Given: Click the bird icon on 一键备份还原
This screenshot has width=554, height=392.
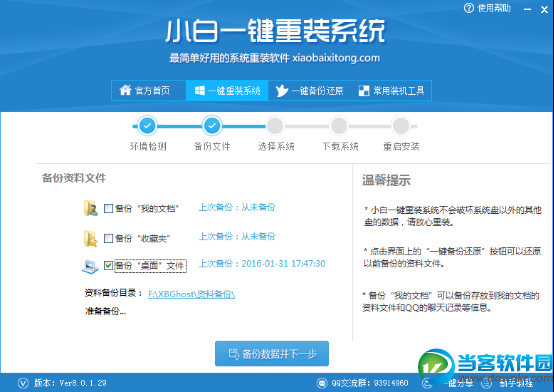Looking at the screenshot, I should pos(282,91).
